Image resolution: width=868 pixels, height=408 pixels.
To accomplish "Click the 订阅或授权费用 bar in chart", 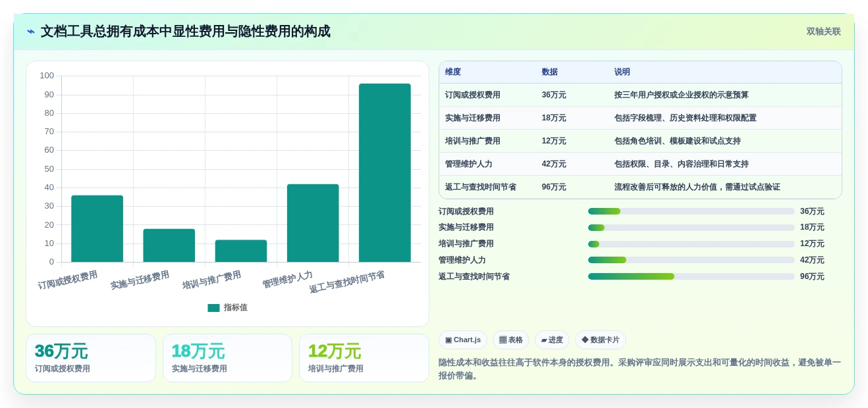I will [97, 228].
